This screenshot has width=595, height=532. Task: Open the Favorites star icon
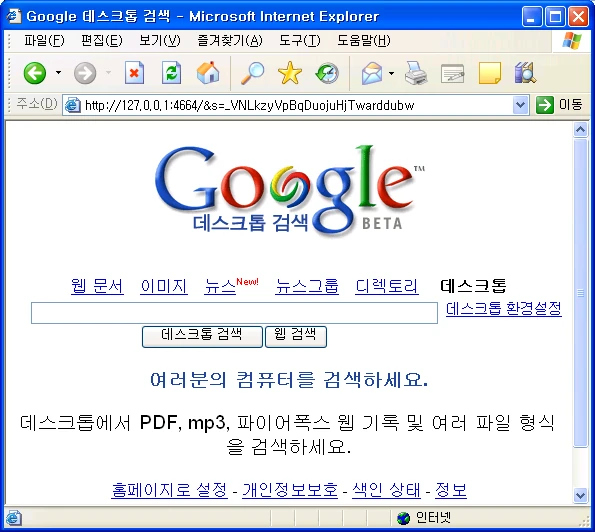pos(290,73)
